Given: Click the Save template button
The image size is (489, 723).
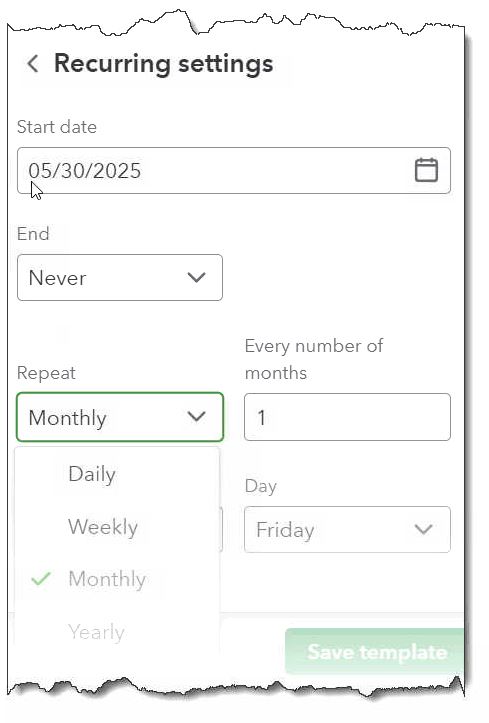Looking at the screenshot, I should click(x=375, y=652).
